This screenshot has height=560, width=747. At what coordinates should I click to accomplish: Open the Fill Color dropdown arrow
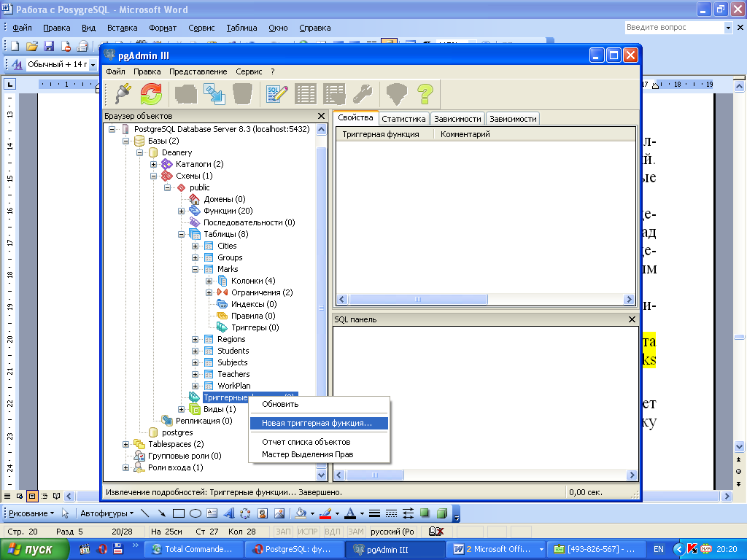[312, 514]
